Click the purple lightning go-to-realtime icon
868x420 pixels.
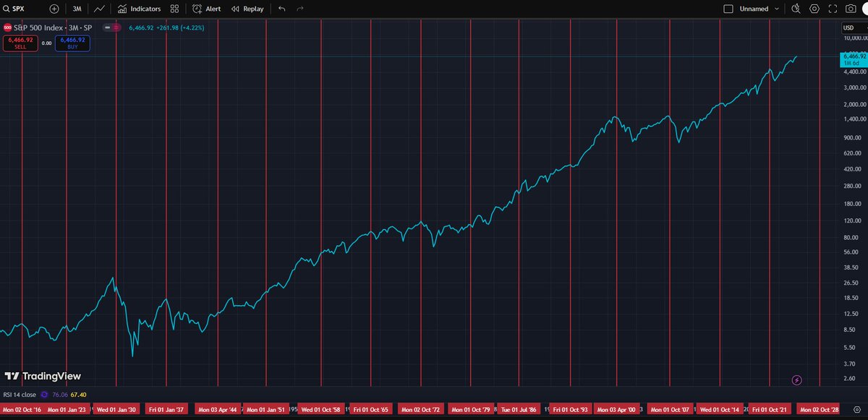797,380
